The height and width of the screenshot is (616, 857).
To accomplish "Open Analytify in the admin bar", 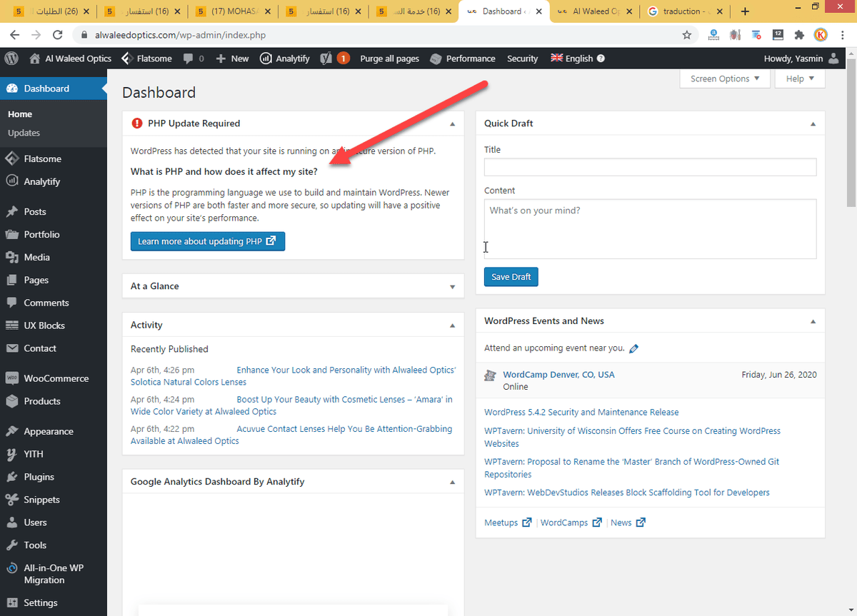I will coord(284,59).
